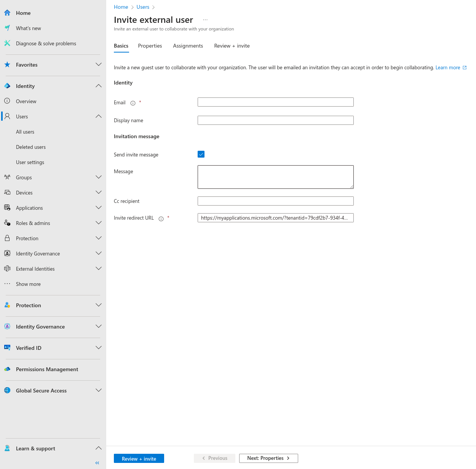Click the Email field info tooltip icon
Screen dimensions: 476x469
pos(132,103)
